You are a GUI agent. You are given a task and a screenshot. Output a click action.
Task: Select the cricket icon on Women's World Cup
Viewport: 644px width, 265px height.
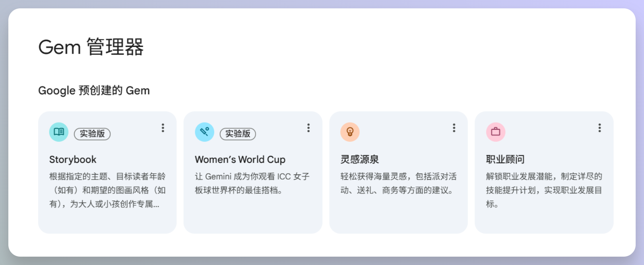pos(204,132)
